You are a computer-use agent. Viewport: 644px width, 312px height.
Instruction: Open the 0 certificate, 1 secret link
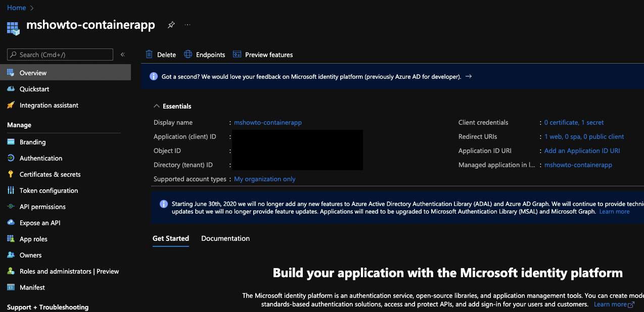click(574, 122)
